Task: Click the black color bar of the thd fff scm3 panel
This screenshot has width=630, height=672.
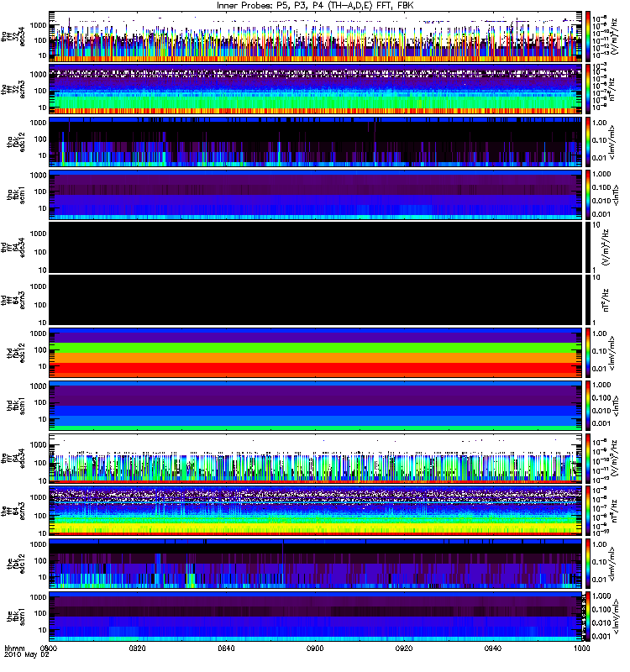Action: 588,300
